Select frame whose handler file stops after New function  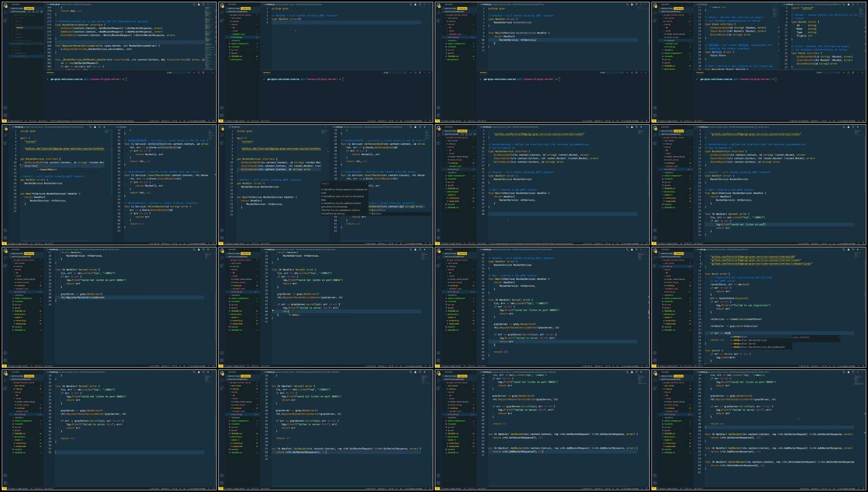click(x=542, y=185)
